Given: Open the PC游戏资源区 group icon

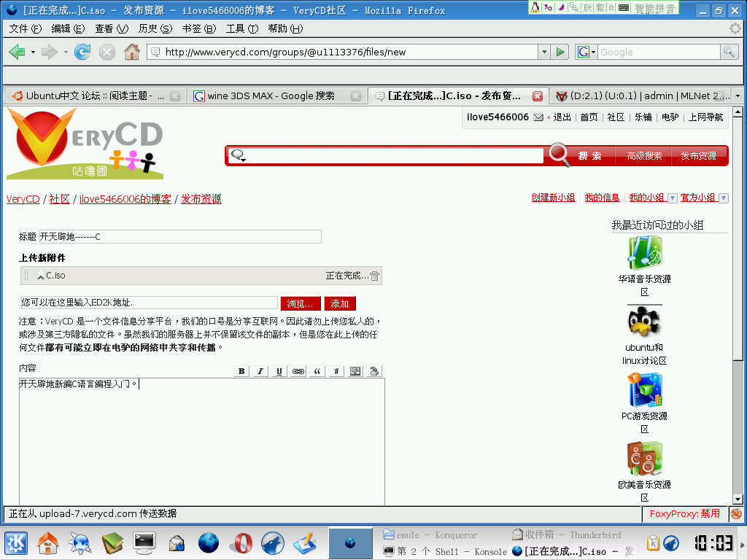Looking at the screenshot, I should coord(645,390).
